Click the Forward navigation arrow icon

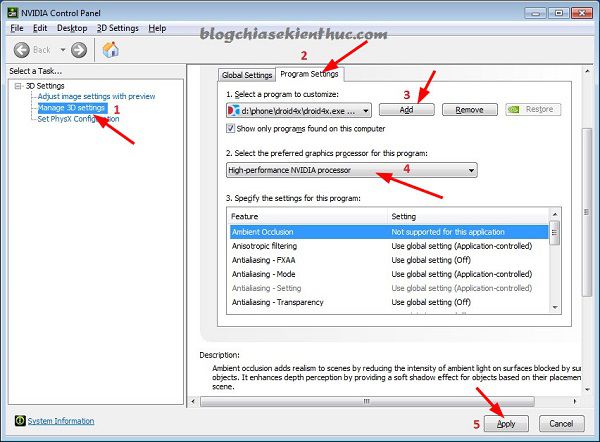coord(79,50)
